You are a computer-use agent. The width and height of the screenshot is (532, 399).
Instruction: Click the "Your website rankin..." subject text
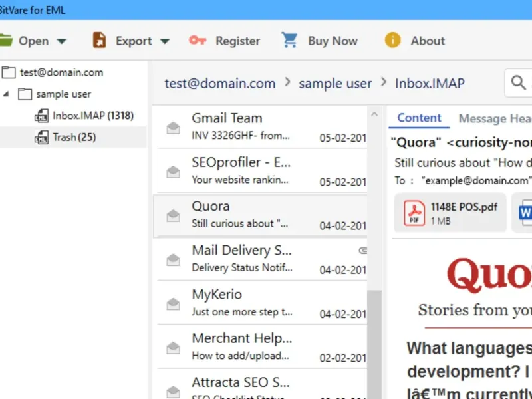pos(240,180)
